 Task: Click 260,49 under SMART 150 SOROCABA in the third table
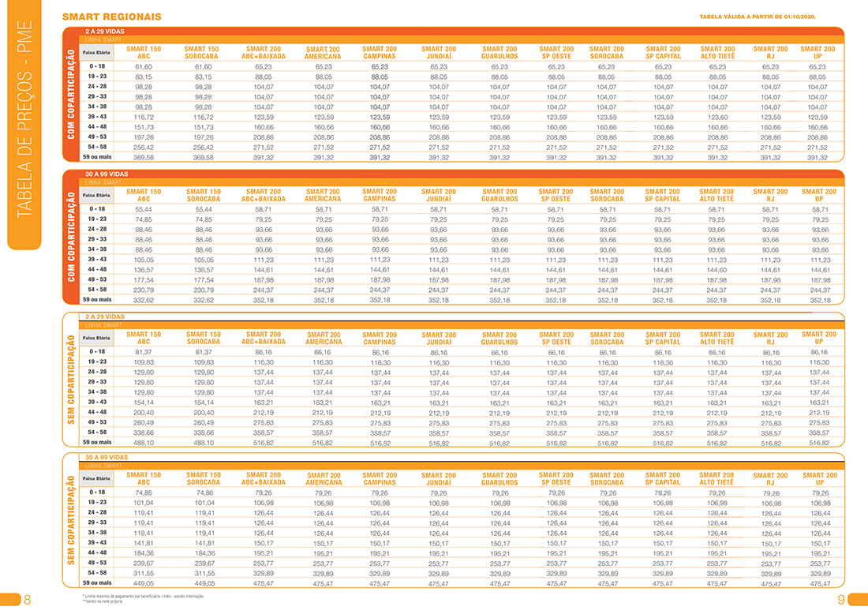point(203,423)
